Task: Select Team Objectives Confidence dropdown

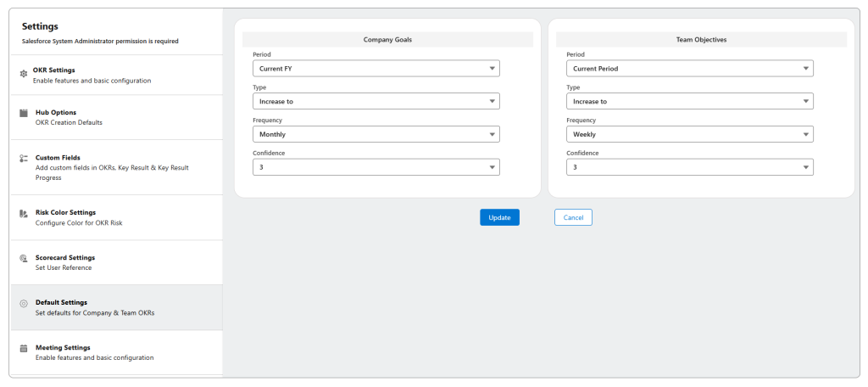Action: coord(689,167)
